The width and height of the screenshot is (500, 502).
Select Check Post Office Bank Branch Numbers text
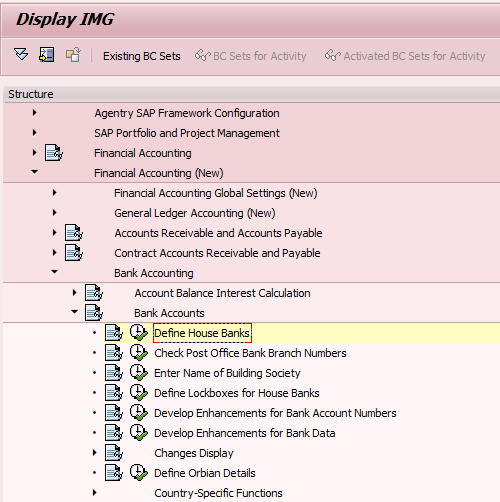[x=250, y=353]
